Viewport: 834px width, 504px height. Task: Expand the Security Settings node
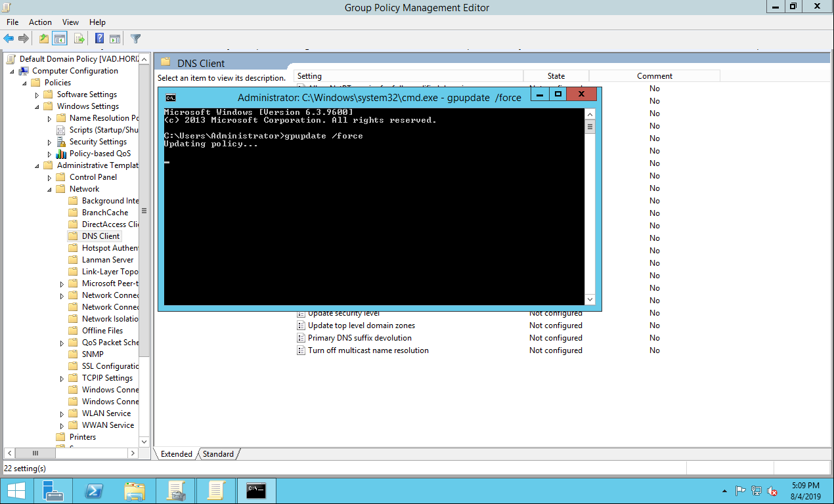pyautogui.click(x=50, y=142)
